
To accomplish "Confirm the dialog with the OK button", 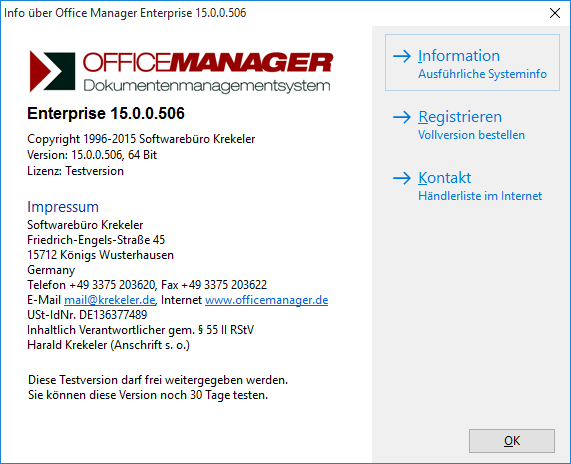I will coord(512,441).
